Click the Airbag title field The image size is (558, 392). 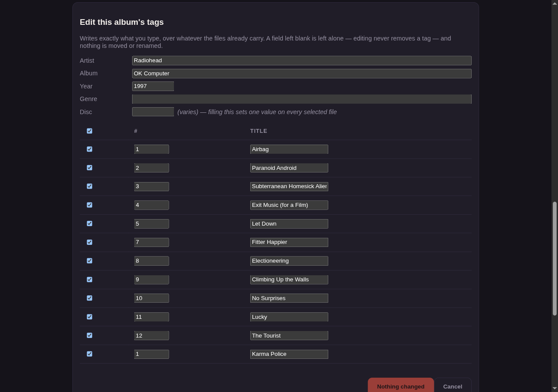pyautogui.click(x=289, y=149)
